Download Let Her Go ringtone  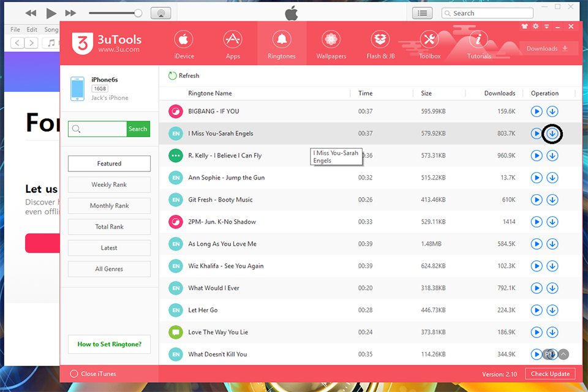pyautogui.click(x=552, y=311)
